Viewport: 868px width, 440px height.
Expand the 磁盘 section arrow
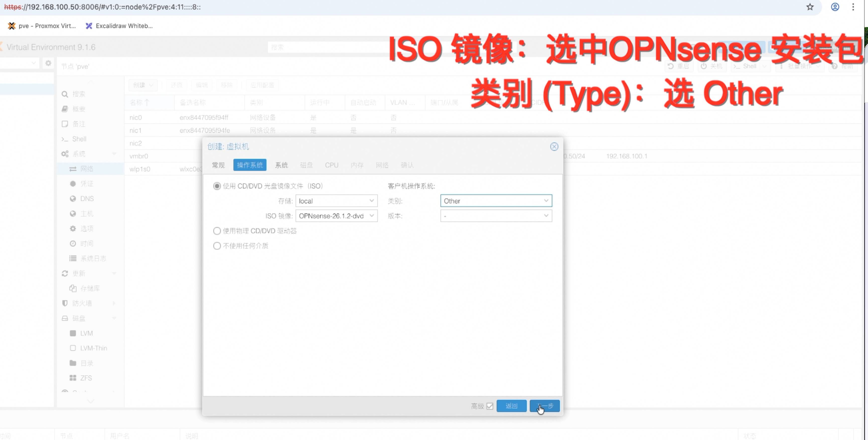click(114, 318)
